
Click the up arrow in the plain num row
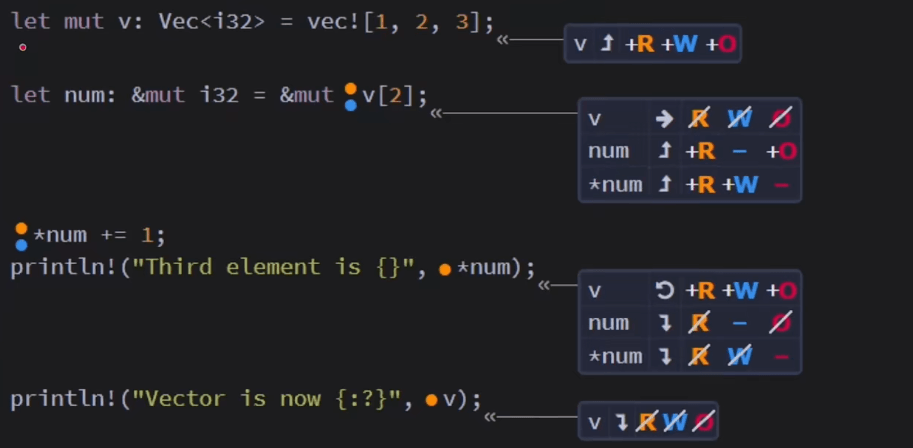coord(664,151)
